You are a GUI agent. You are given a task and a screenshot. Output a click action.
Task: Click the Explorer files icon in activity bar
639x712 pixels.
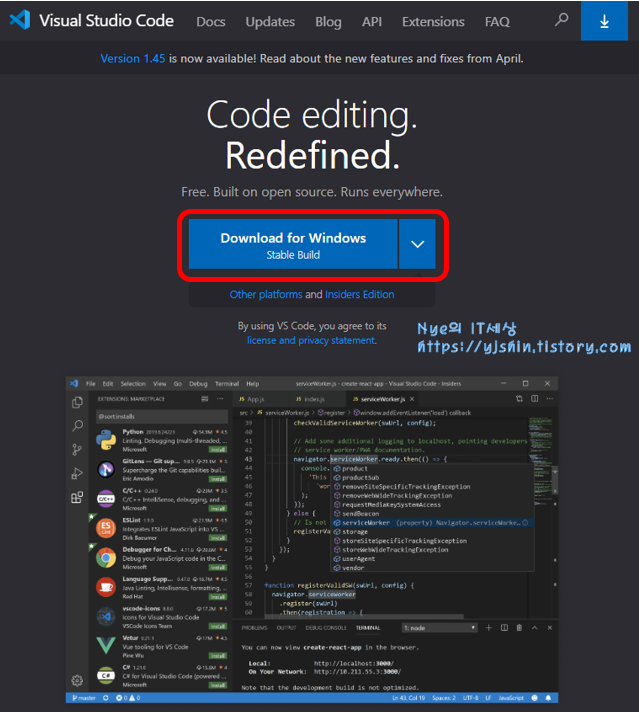pyautogui.click(x=77, y=402)
